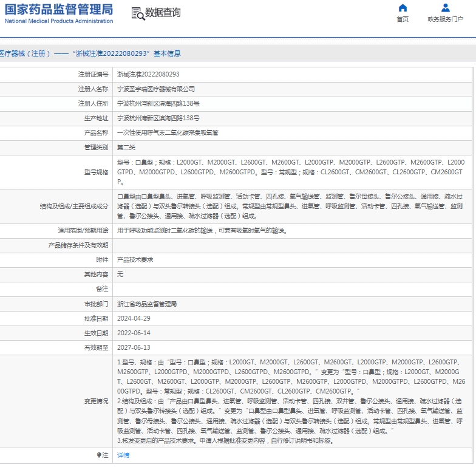
Task: Select the company name 宁波圣宇瑞医疗器械有限公司
Action: pyautogui.click(x=156, y=89)
